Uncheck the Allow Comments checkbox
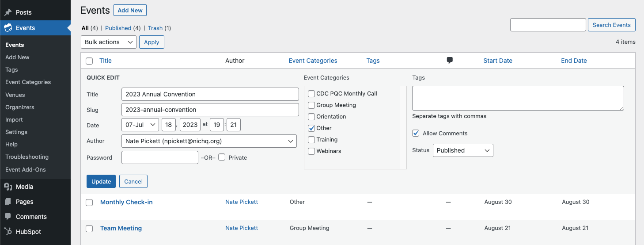The height and width of the screenshot is (245, 644). point(416,133)
